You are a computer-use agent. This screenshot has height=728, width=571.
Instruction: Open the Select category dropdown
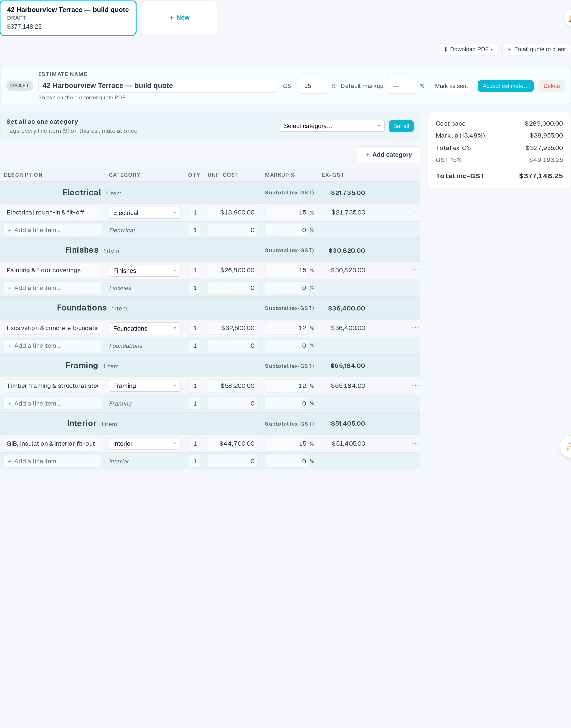[332, 126]
